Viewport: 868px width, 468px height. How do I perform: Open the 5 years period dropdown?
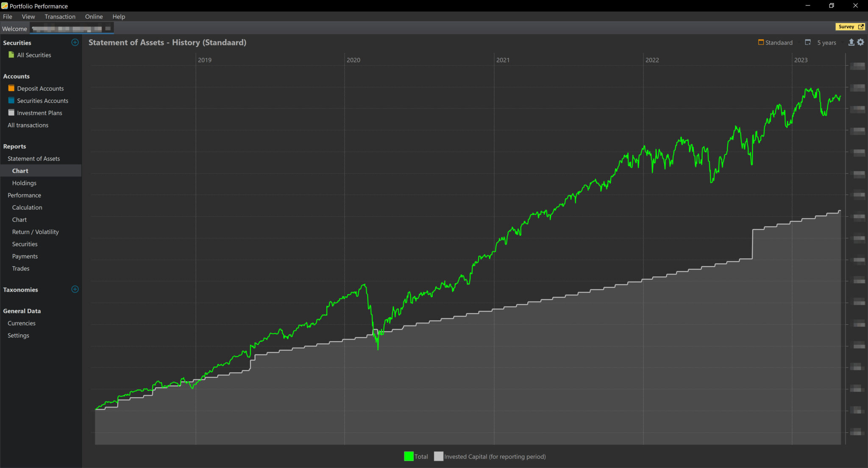pos(826,42)
